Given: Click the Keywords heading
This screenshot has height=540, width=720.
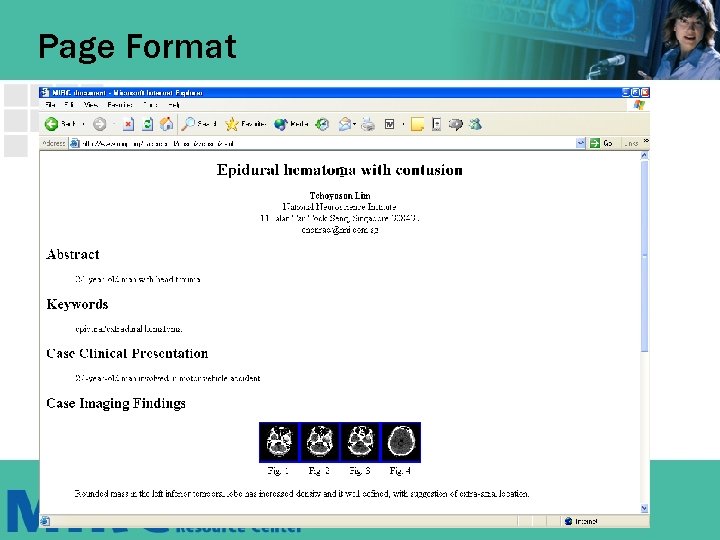Looking at the screenshot, I should click(x=77, y=304).
